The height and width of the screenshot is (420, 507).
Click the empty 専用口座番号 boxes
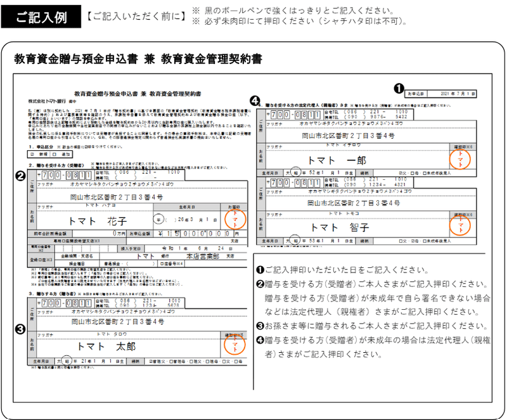(x=86, y=248)
